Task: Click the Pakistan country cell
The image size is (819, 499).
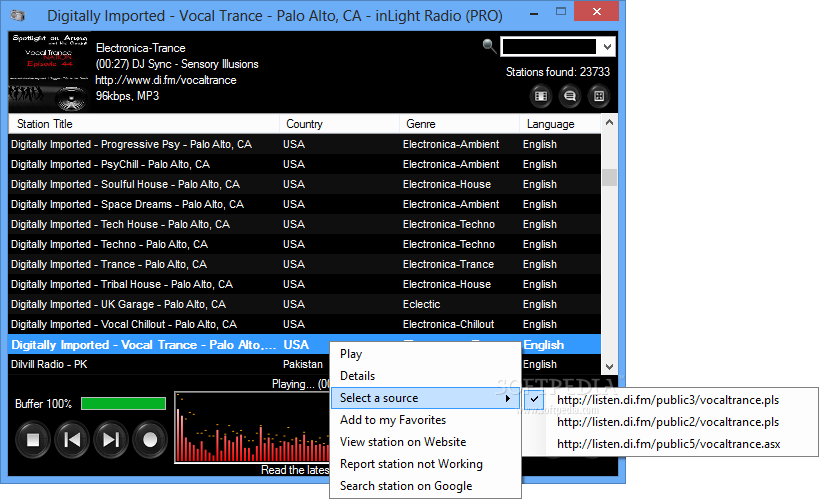Action: pos(303,364)
